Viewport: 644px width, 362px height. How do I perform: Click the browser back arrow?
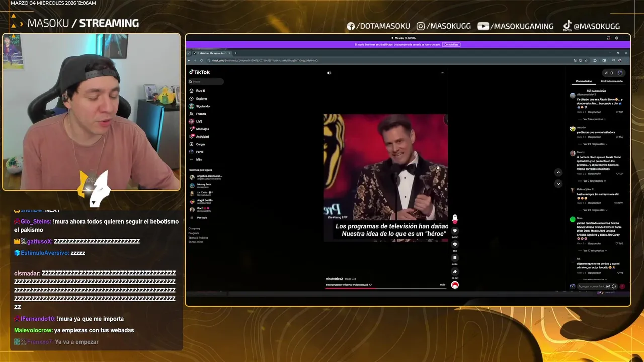189,60
